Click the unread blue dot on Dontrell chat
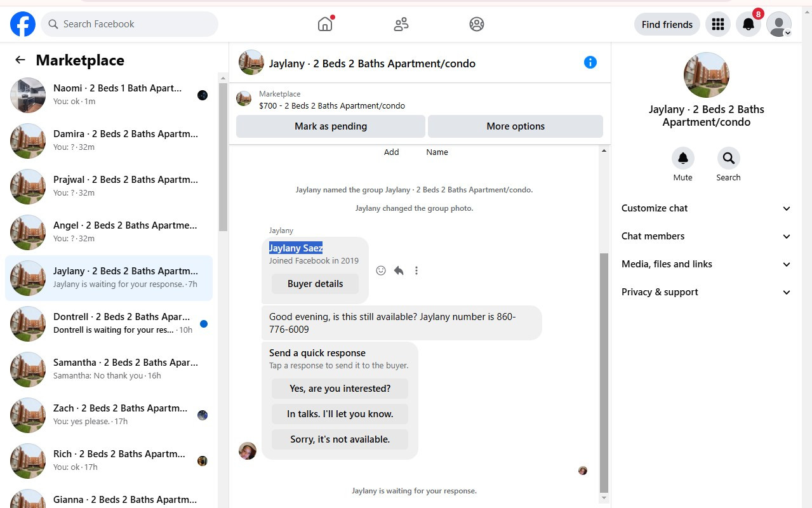Viewport: 812px width, 508px height. pyautogui.click(x=204, y=324)
